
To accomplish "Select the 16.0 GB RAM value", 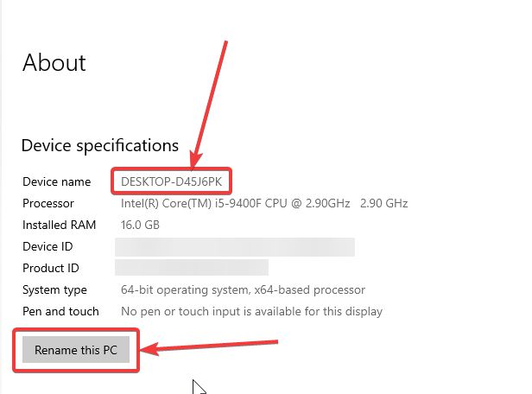I will pyautogui.click(x=141, y=225).
